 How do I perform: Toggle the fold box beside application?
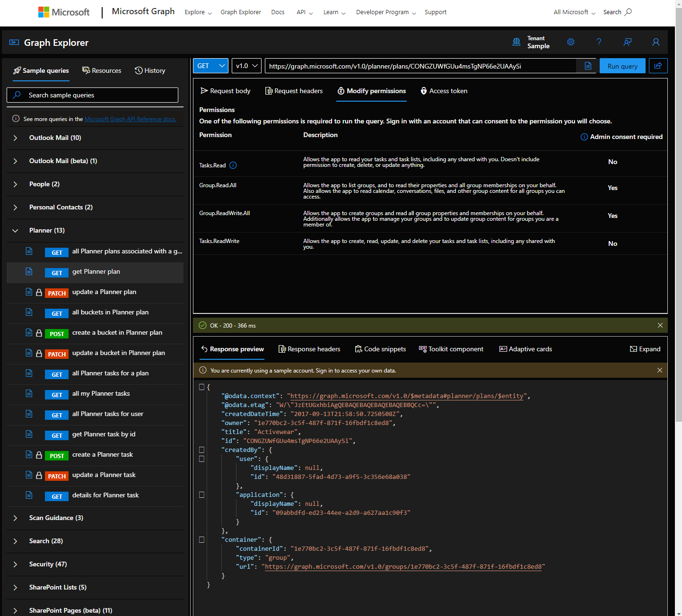(x=201, y=495)
